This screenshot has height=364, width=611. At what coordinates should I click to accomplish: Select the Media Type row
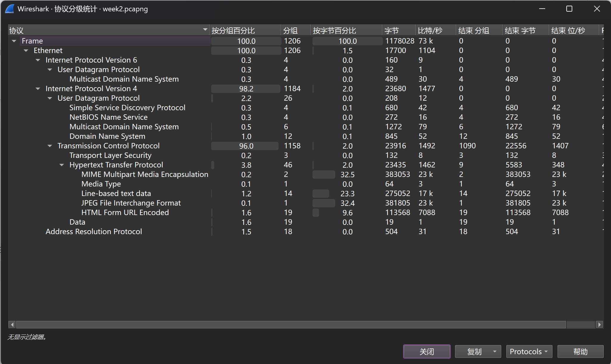[306, 184]
